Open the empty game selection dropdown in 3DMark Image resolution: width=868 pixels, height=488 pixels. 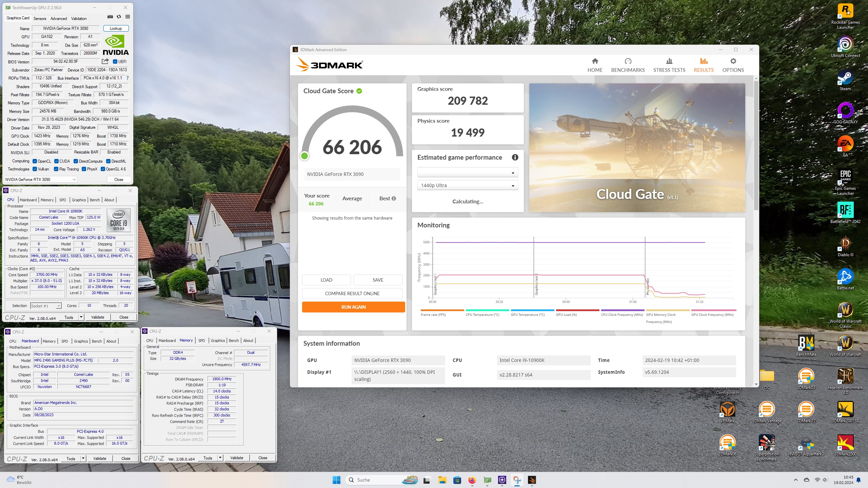pos(468,172)
